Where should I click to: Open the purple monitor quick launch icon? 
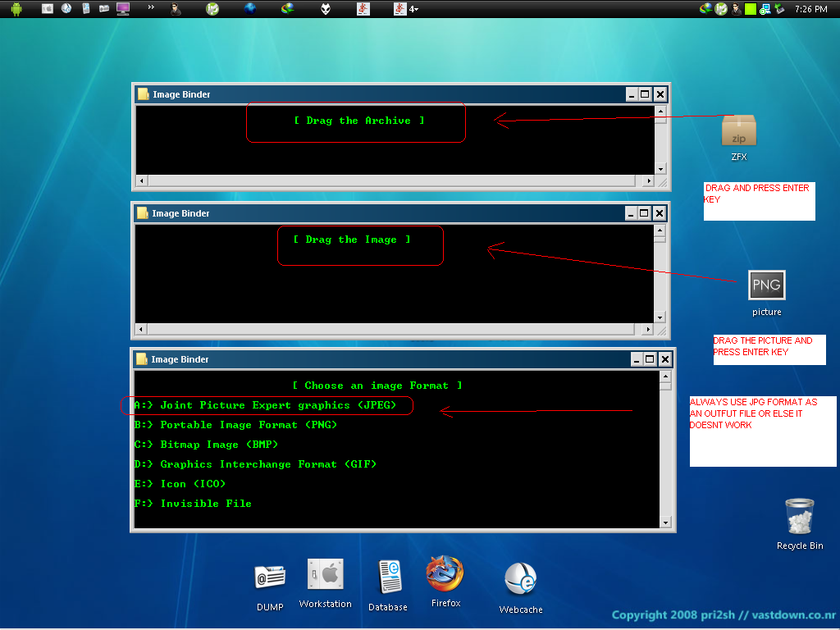[x=123, y=8]
